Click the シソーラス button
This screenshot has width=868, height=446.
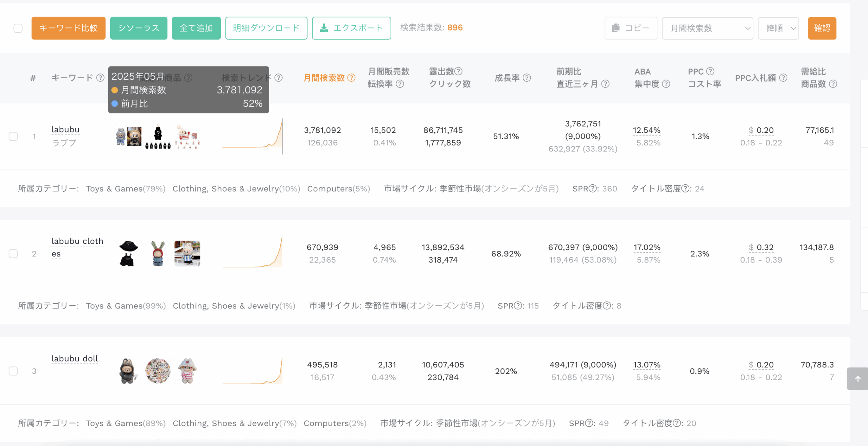pos(139,28)
